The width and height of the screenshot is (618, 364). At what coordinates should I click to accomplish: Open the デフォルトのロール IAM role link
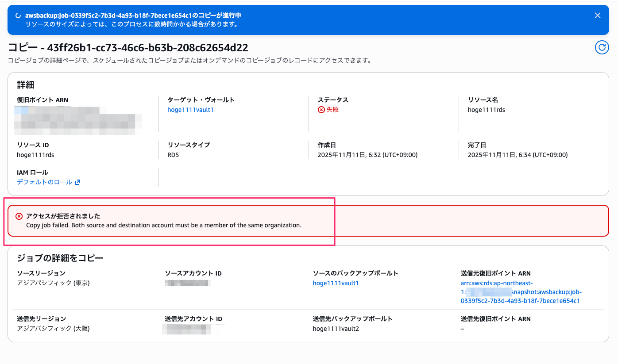coord(44,182)
